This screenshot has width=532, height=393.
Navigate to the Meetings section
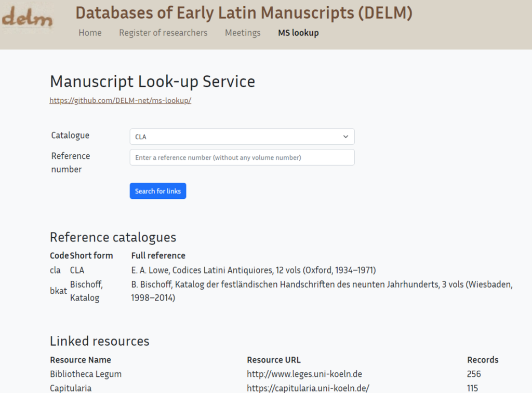(243, 33)
